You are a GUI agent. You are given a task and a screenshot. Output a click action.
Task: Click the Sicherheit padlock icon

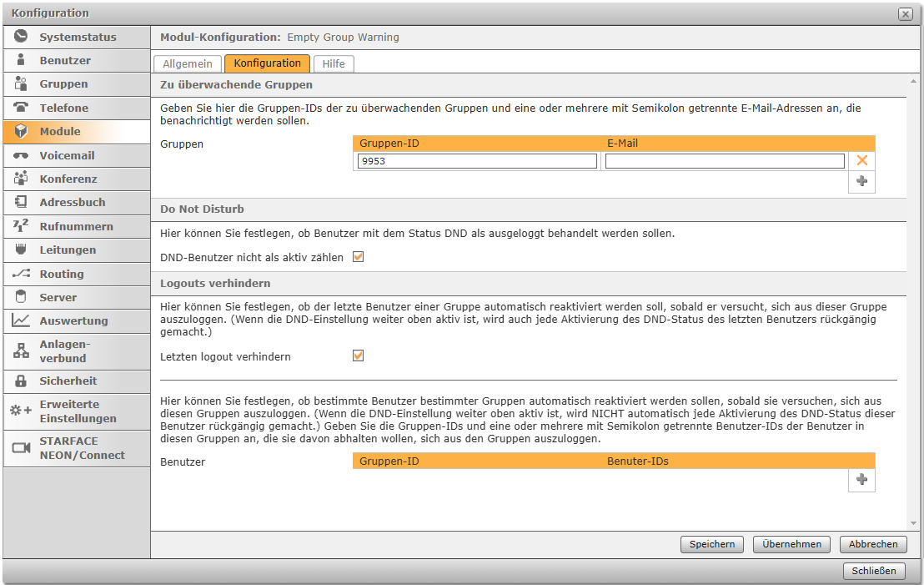(21, 381)
